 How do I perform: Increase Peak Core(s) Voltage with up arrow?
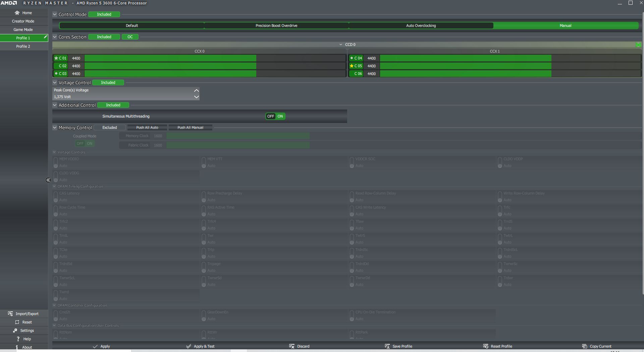197,90
